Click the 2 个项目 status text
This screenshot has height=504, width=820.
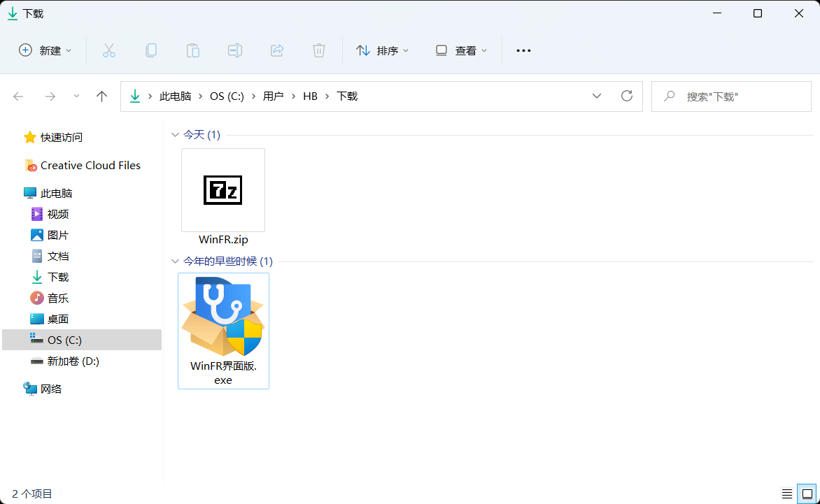32,494
